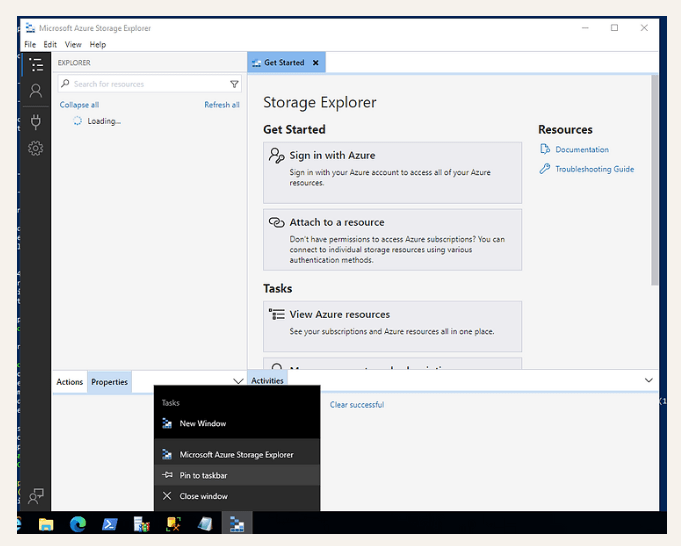Click the Get Started page vertical scrollbar
681x546 pixels.
pos(654,180)
